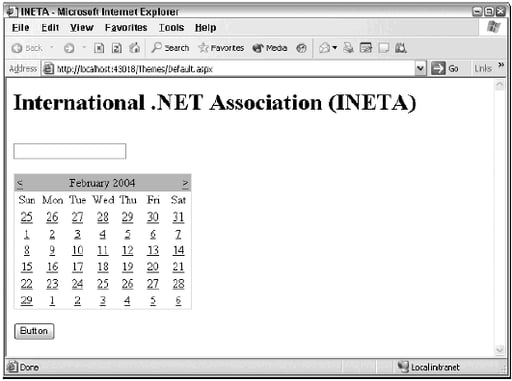Select March 6 in the calendar
Viewport: 512px width, 381px height.
coord(178,300)
